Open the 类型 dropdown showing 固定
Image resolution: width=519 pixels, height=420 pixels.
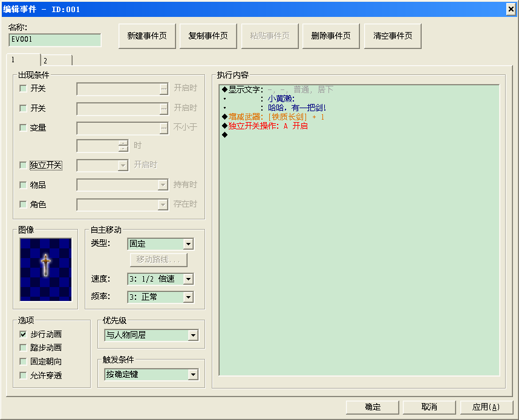point(160,244)
